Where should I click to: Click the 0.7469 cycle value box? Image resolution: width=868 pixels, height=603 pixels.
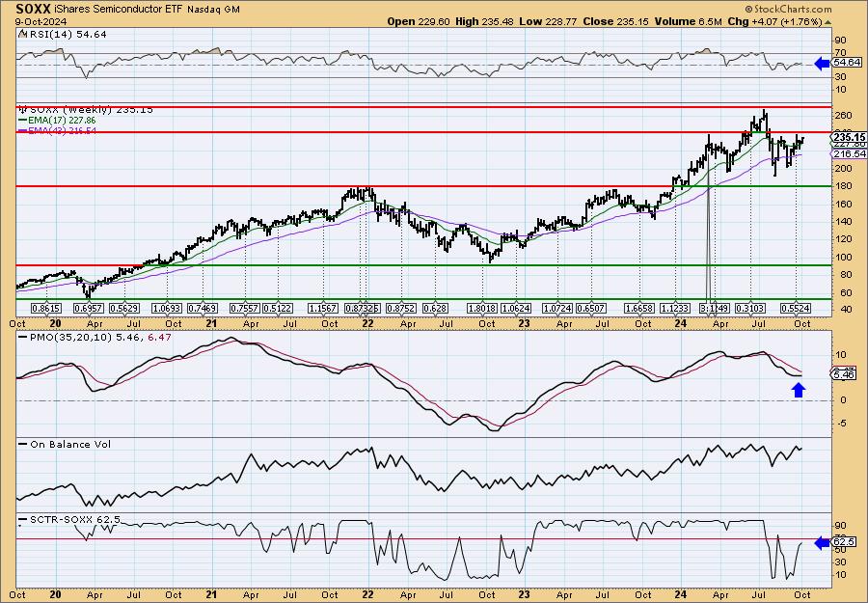(x=203, y=308)
